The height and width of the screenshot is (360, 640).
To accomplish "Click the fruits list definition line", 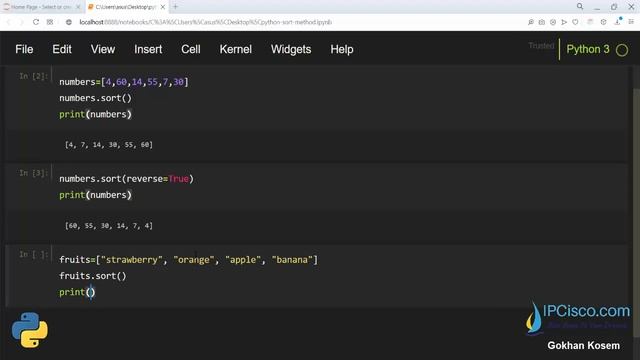I will pos(188,260).
